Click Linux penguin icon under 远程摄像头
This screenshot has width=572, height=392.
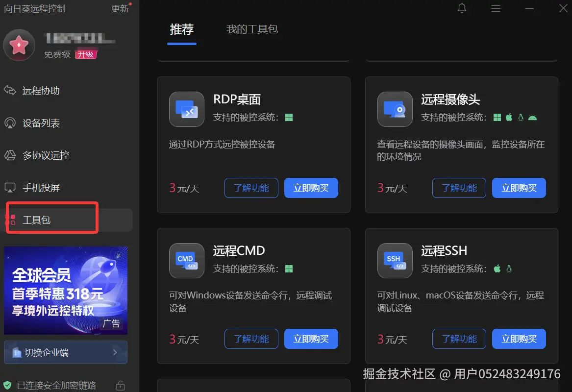(x=521, y=117)
